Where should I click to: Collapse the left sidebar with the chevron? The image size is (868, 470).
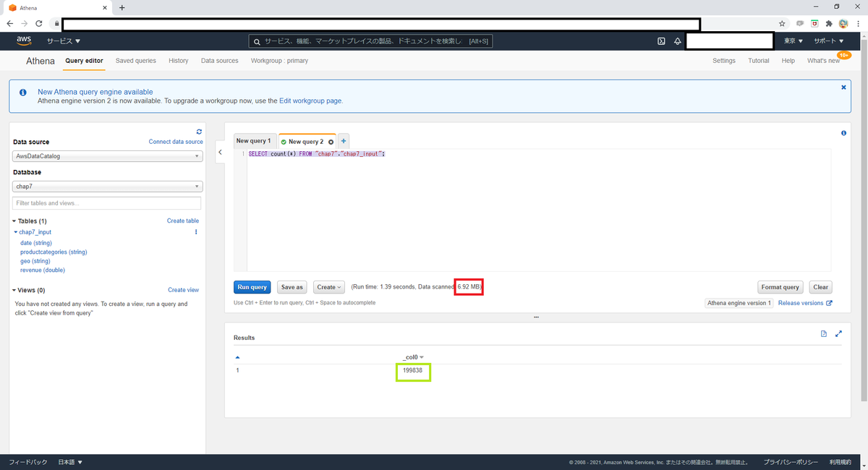pos(220,152)
